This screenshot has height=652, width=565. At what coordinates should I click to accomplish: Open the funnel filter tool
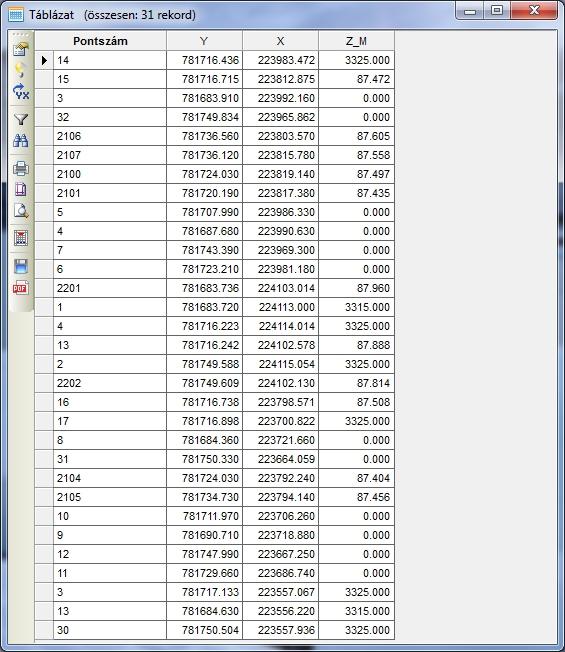(20, 119)
